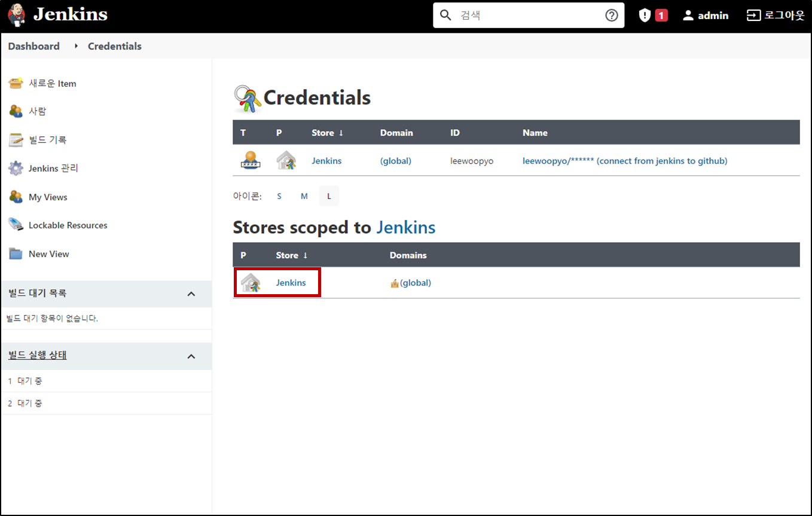Click the New View folder icon
812x516 pixels.
[16, 254]
